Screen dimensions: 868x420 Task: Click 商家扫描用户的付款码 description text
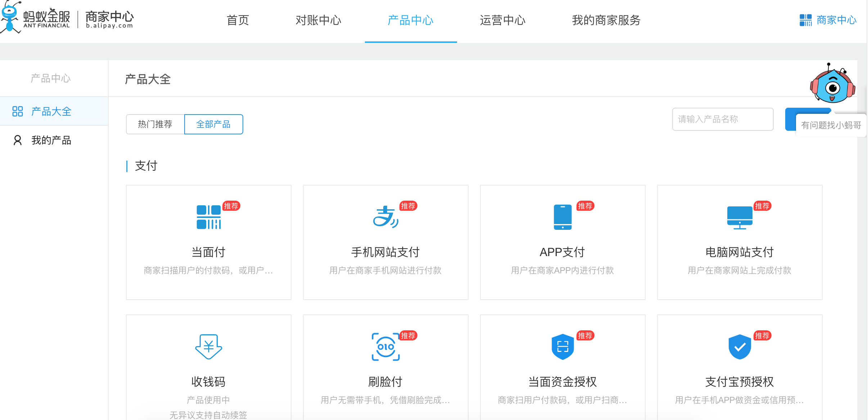click(x=209, y=271)
